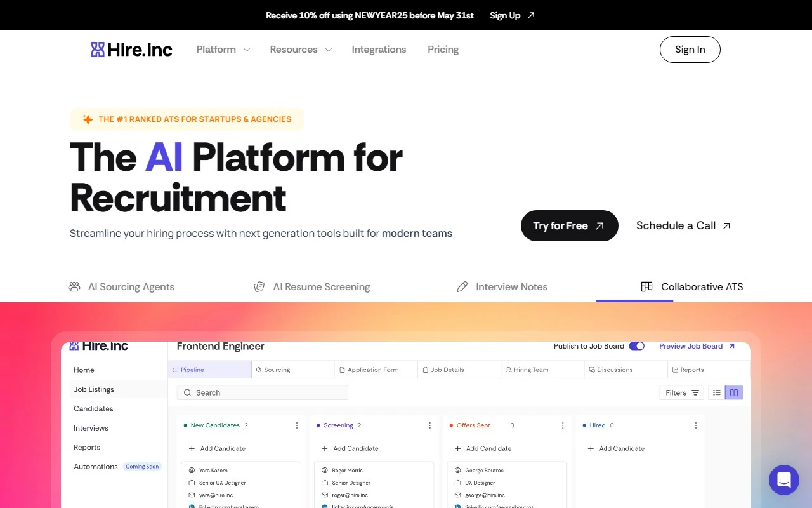
Task: Add Candidate to Offers Sent column
Action: coord(483,448)
